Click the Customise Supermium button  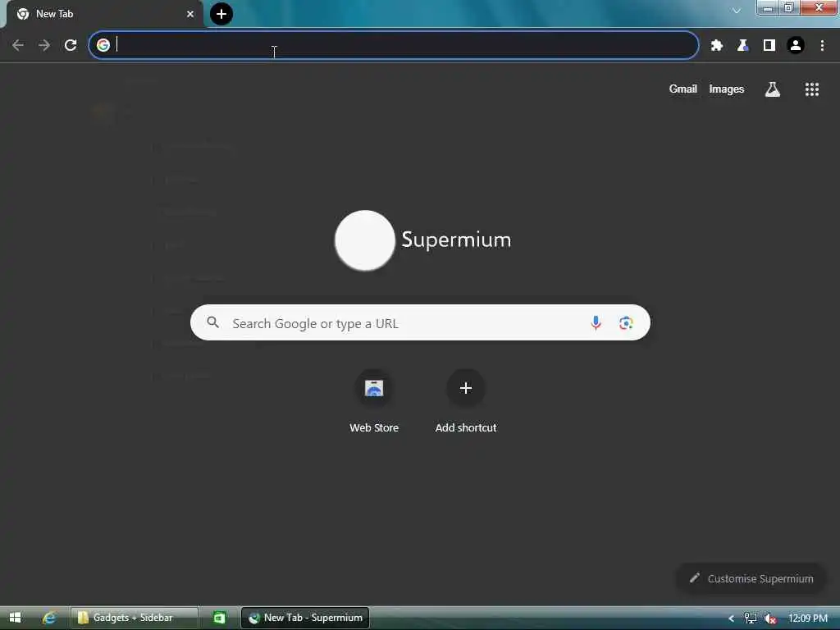(751, 578)
